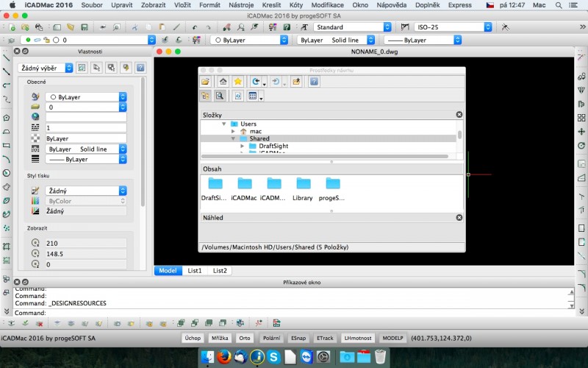Expand the DraftSight folder in the tree
Image resolution: width=588 pixels, height=368 pixels.
click(243, 146)
